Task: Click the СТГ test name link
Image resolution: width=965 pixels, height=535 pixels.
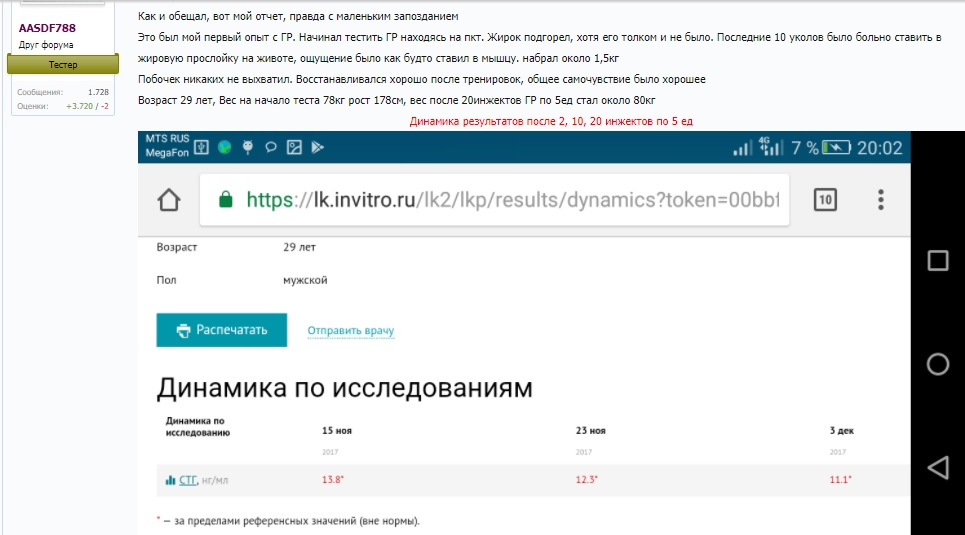Action: [187, 481]
